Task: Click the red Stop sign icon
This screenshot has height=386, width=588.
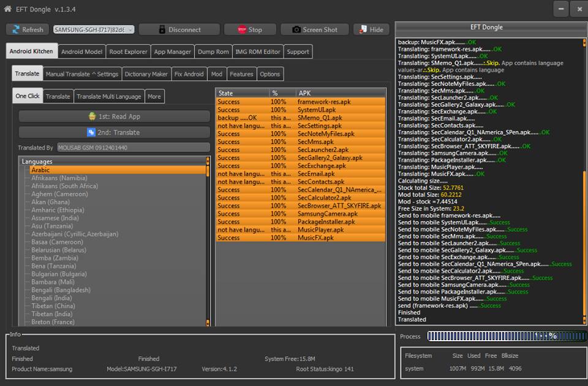Action: tap(242, 29)
